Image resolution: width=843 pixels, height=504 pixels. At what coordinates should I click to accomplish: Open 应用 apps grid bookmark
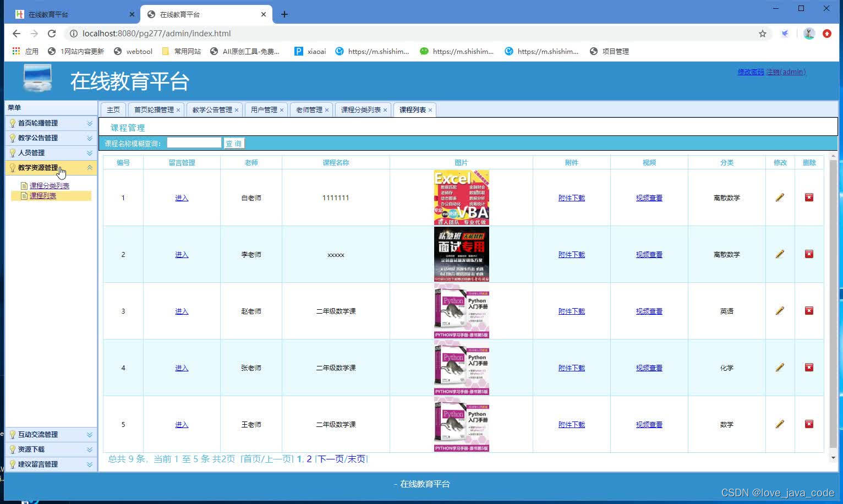click(x=25, y=51)
